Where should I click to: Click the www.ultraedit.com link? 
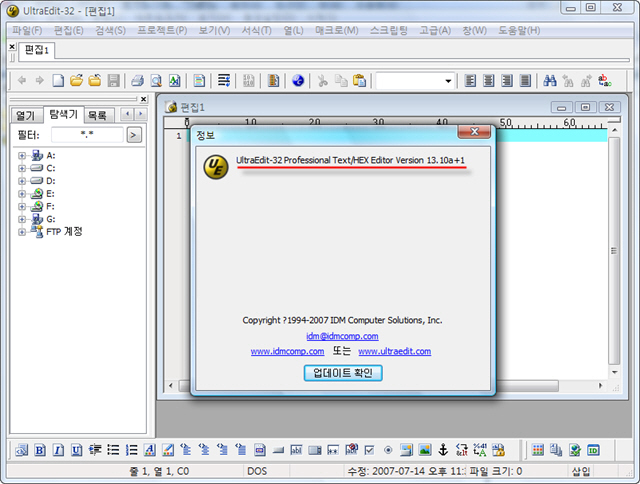pos(394,351)
